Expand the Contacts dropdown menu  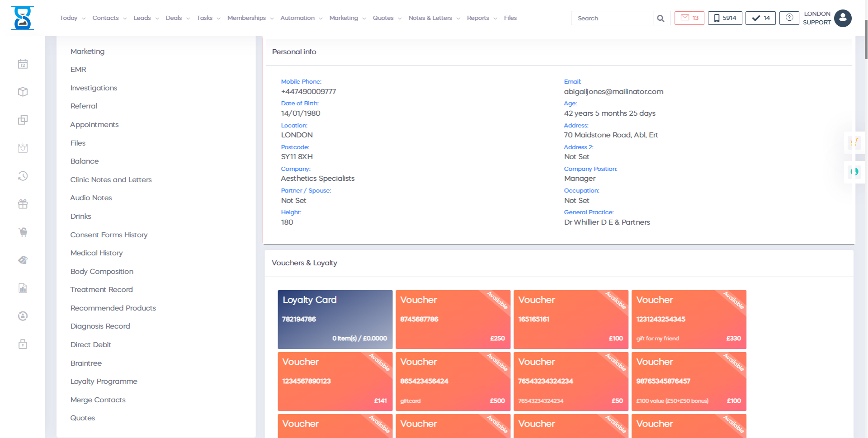click(109, 18)
